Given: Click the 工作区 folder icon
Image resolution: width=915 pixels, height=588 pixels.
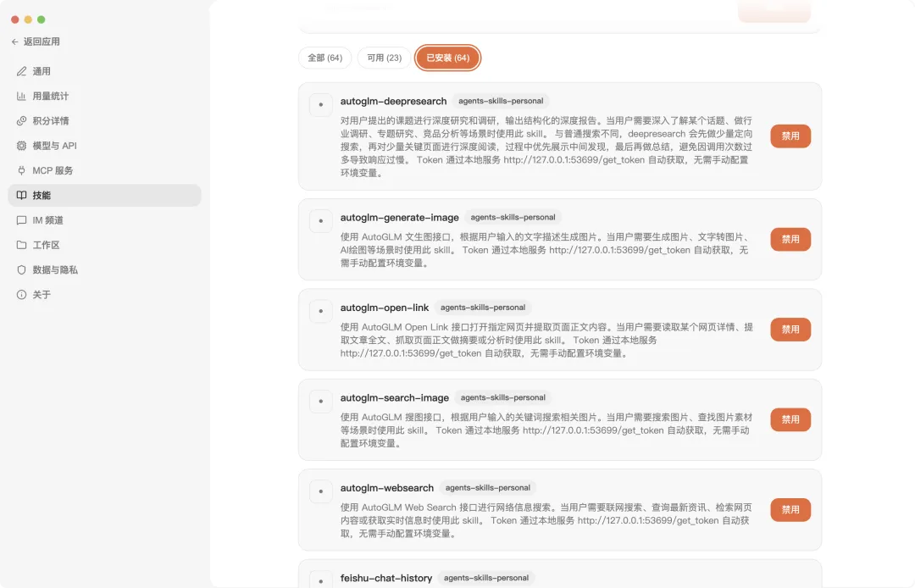Looking at the screenshot, I should 21,245.
